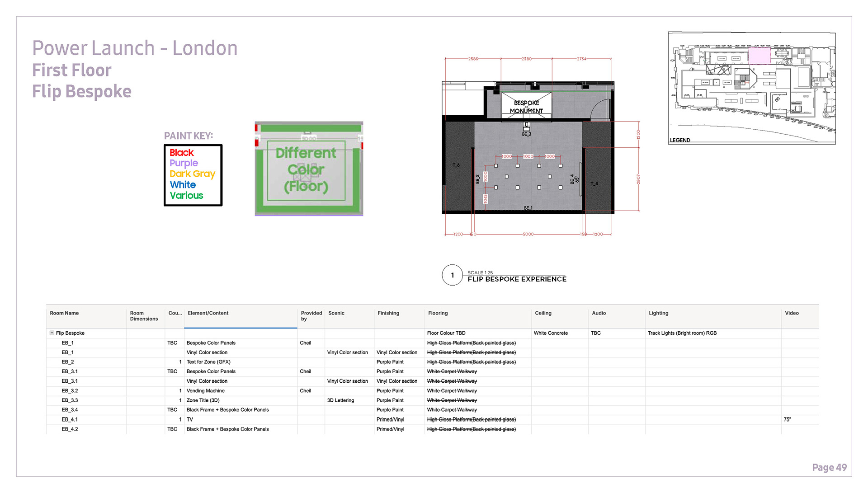This screenshot has width=868, height=493.
Task: Click the Flooring column header
Action: (x=438, y=313)
